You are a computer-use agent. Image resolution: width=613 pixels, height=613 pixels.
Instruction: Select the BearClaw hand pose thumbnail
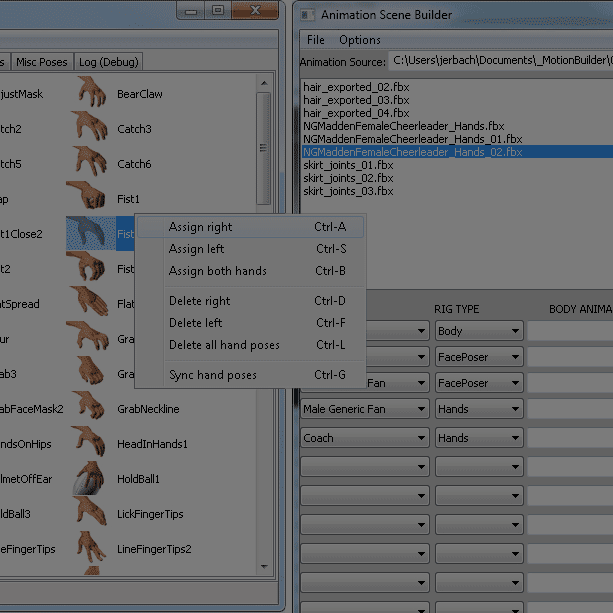click(x=91, y=92)
